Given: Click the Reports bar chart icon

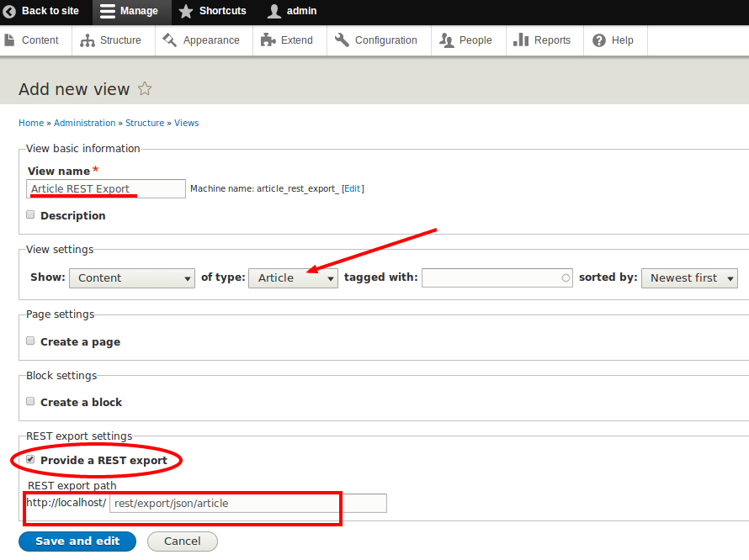Looking at the screenshot, I should 521,40.
